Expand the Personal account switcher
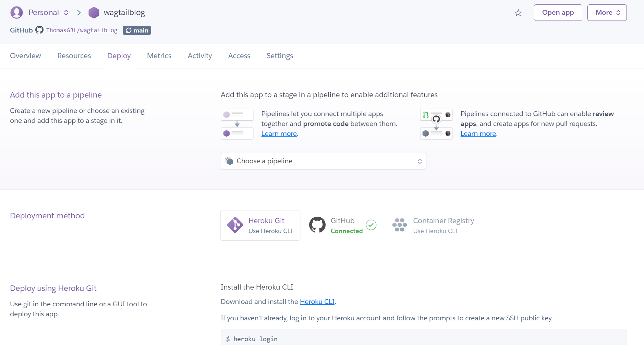The width and height of the screenshot is (644, 345). pos(48,13)
